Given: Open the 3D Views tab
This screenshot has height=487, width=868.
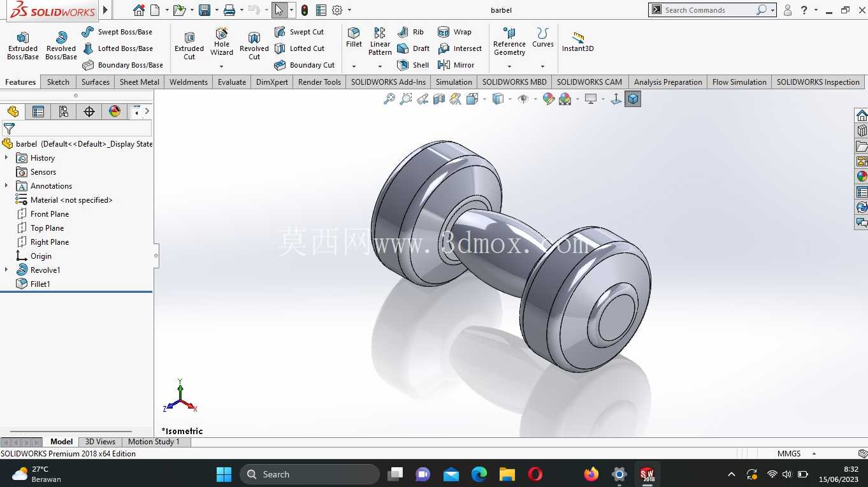Looking at the screenshot, I should [x=100, y=442].
